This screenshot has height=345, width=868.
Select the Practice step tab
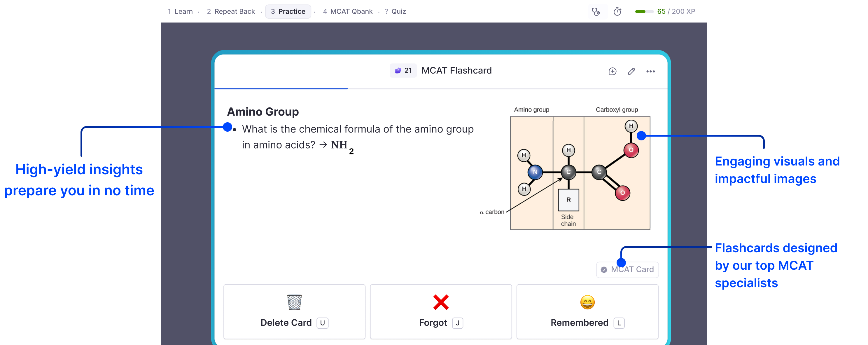coord(288,11)
